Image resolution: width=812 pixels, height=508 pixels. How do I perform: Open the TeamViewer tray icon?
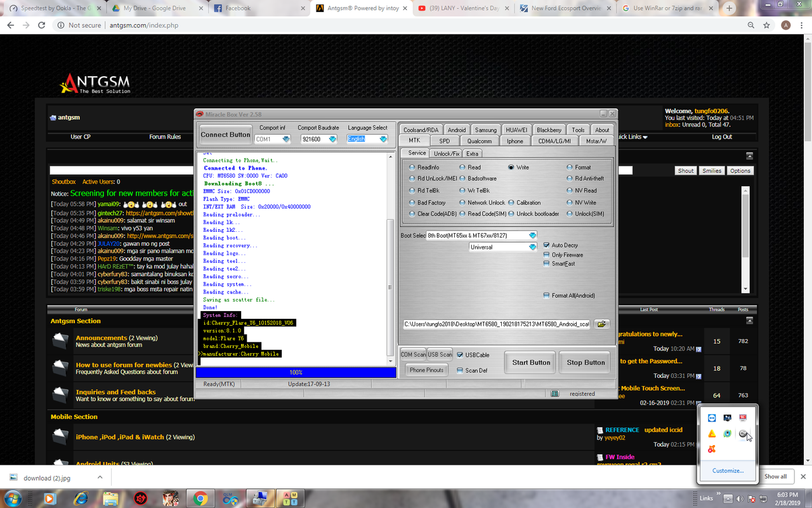pyautogui.click(x=712, y=417)
